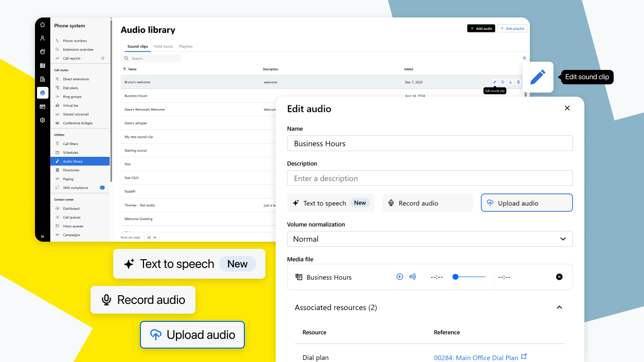The width and height of the screenshot is (644, 362).
Task: Choose Upload audio option in Edit audio dialog
Action: [x=526, y=203]
